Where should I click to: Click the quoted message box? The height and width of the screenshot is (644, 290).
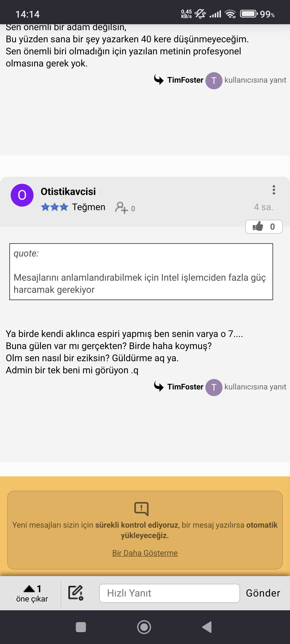tap(141, 271)
